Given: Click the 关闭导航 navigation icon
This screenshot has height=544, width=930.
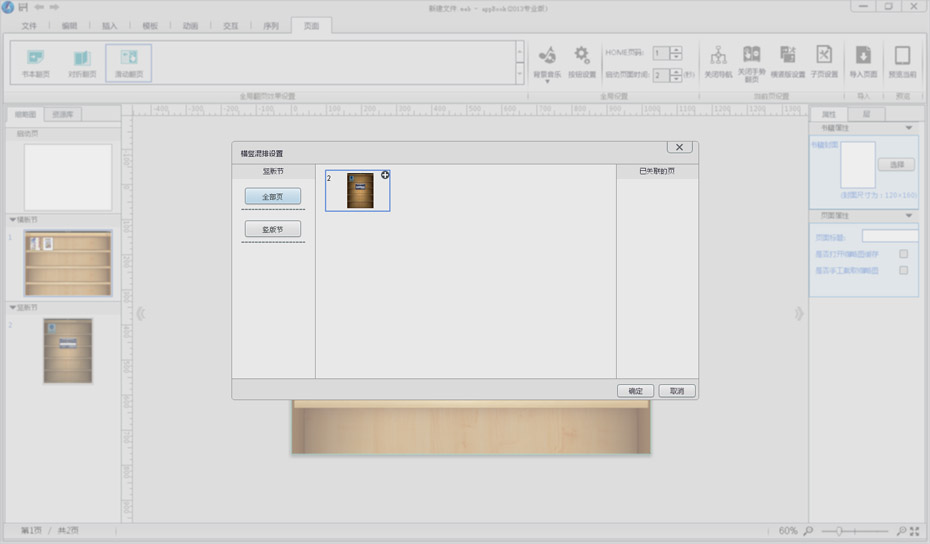Looking at the screenshot, I should click(717, 55).
